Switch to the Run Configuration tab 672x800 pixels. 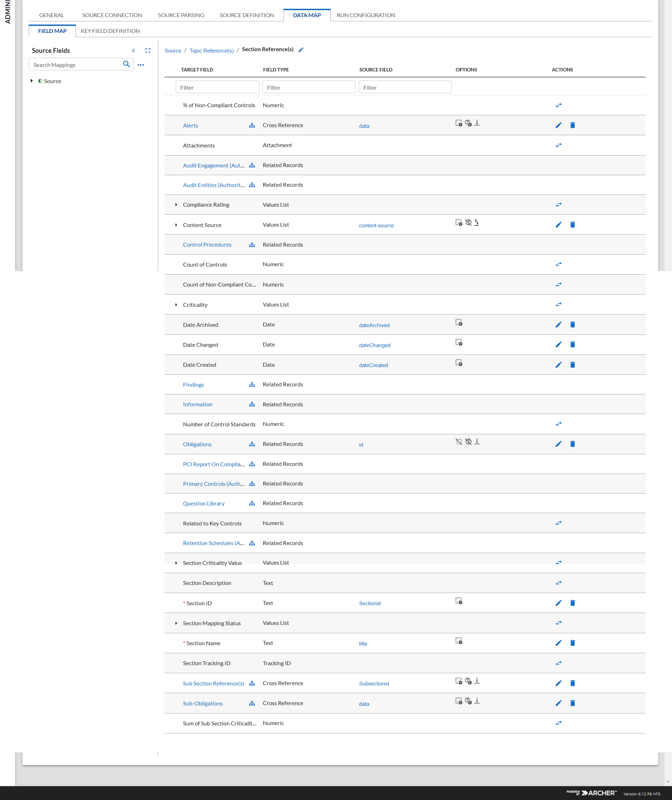[x=365, y=15]
